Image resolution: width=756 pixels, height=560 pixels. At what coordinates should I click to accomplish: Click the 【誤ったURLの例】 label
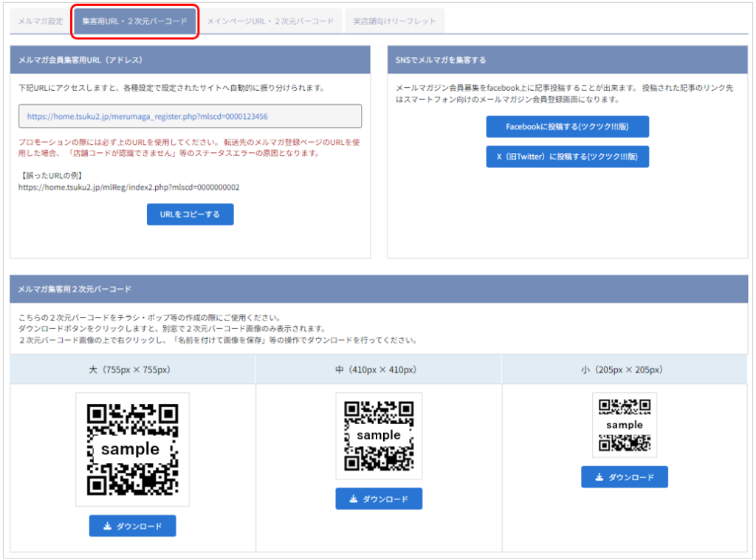click(x=52, y=176)
